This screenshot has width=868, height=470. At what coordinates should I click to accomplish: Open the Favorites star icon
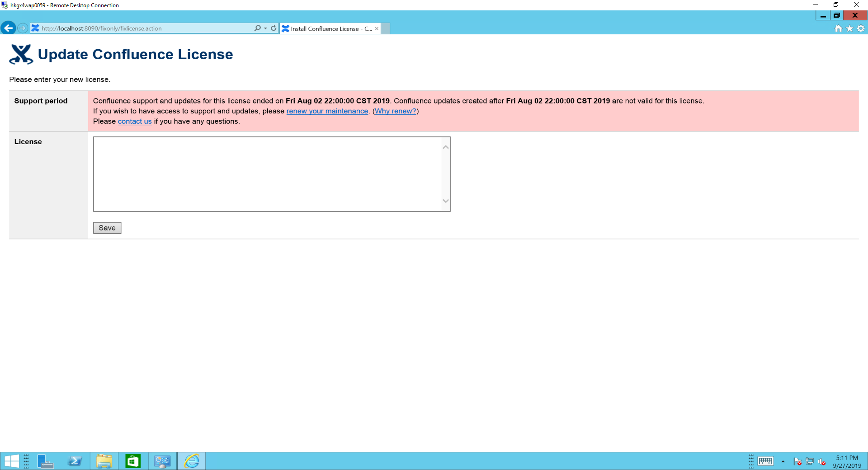click(849, 28)
